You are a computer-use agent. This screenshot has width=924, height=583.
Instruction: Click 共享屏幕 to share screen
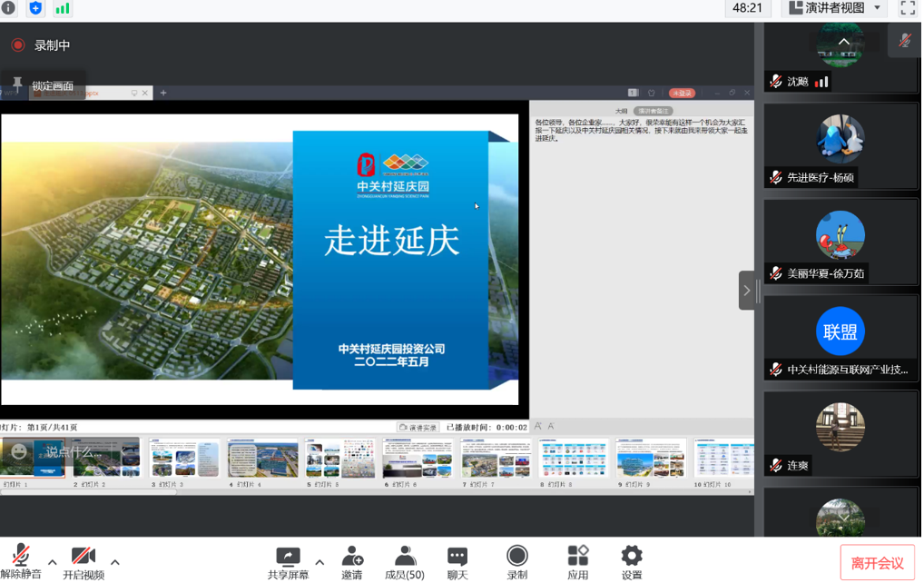(x=288, y=562)
